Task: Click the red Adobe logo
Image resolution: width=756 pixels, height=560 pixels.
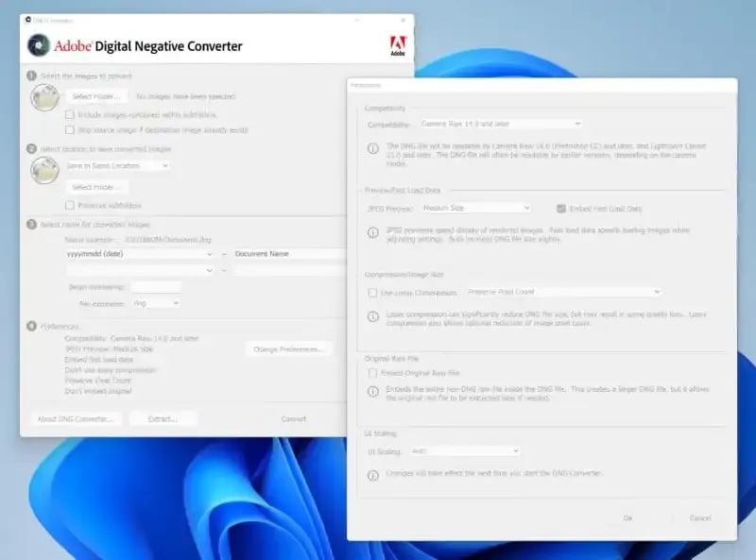Action: coord(398,44)
